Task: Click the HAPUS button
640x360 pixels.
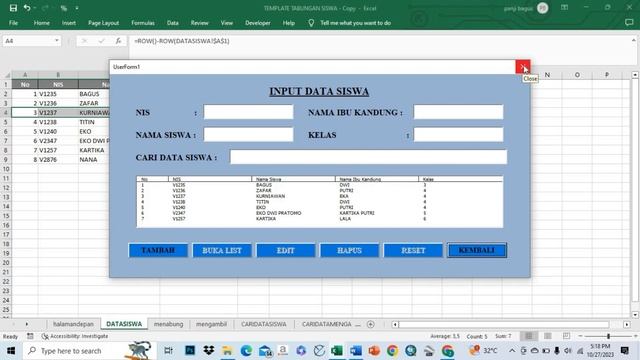Action: coord(349,250)
